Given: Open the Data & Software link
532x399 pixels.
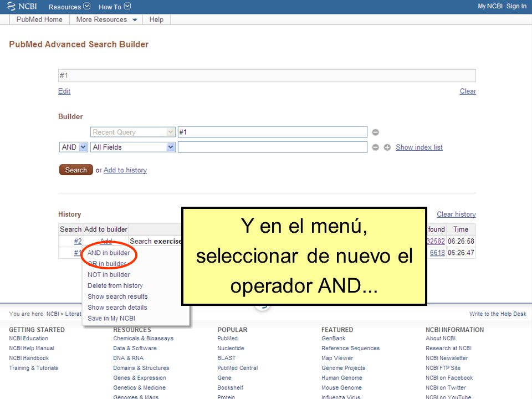Looking at the screenshot, I should tap(135, 348).
